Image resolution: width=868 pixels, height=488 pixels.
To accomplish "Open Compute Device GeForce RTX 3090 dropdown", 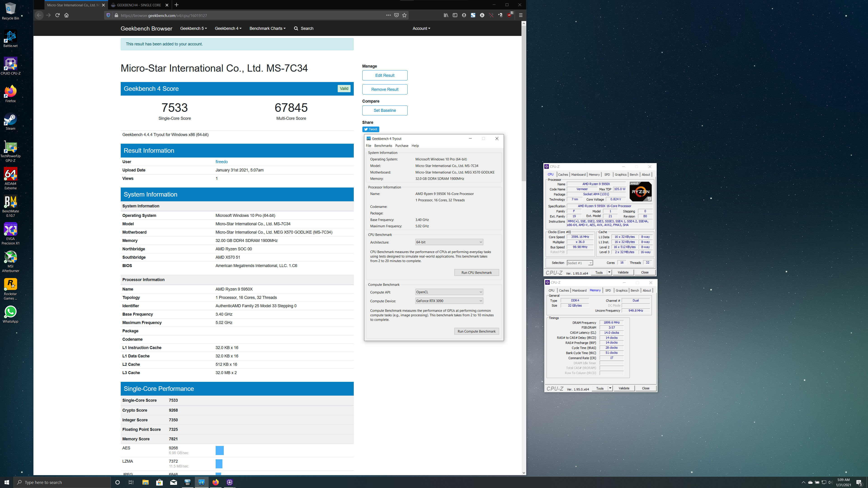I will (x=449, y=301).
